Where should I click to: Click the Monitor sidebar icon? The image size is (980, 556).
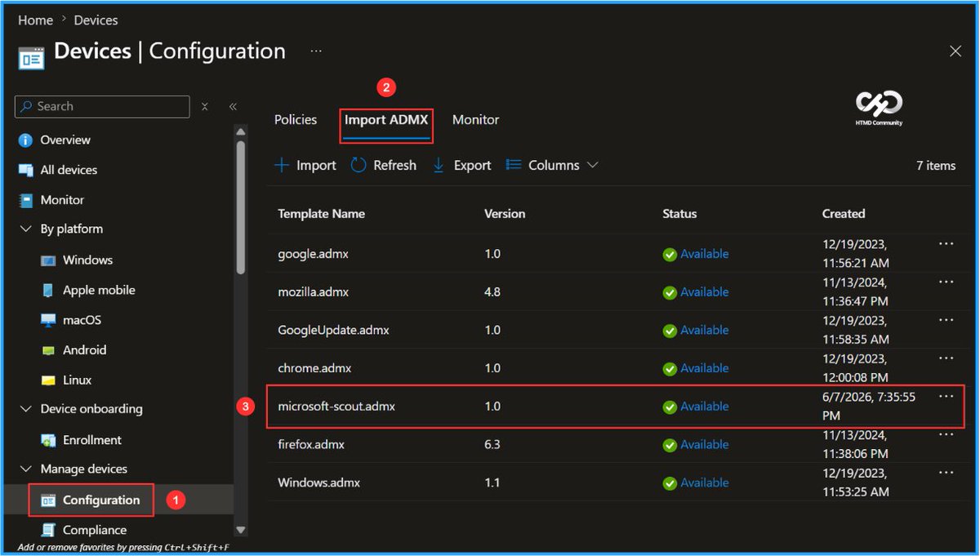tap(25, 200)
